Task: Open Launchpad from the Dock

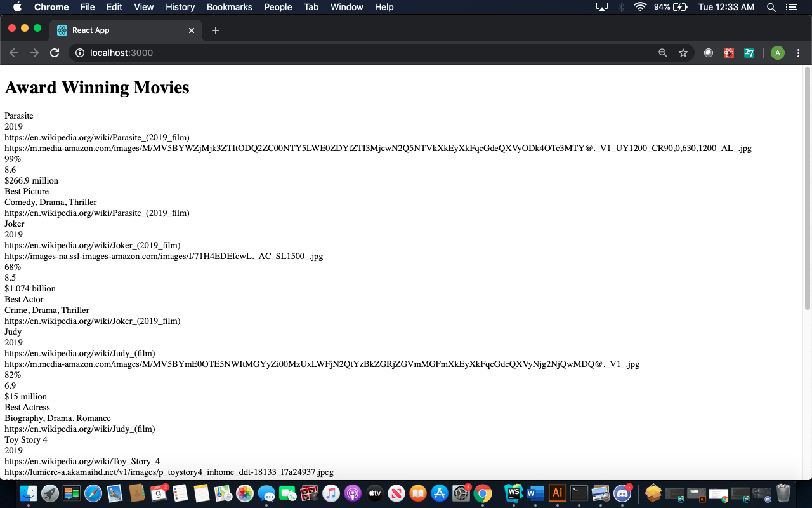Action: (x=50, y=493)
